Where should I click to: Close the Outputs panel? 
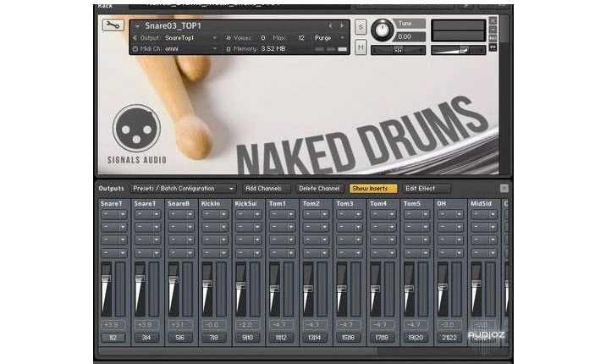(x=504, y=188)
